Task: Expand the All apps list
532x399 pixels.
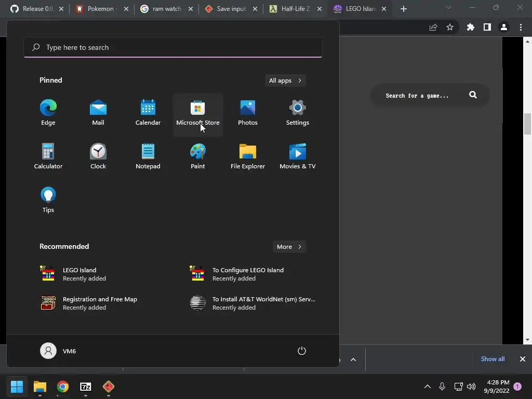Action: point(285,81)
